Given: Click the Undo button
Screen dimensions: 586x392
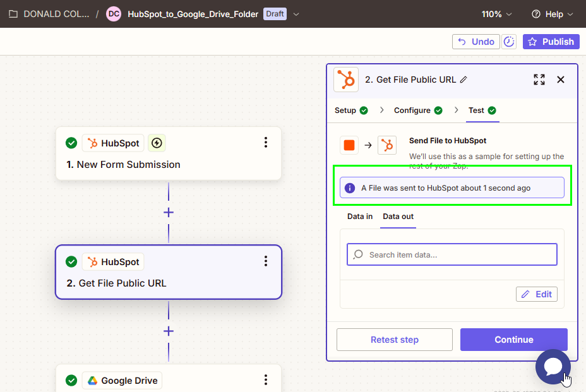Looking at the screenshot, I should 476,42.
